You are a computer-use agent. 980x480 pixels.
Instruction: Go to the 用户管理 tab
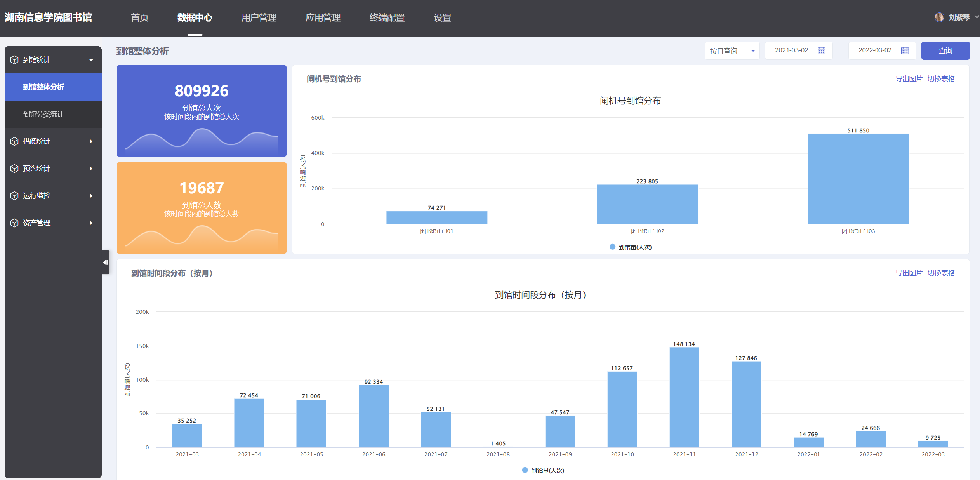pos(259,18)
